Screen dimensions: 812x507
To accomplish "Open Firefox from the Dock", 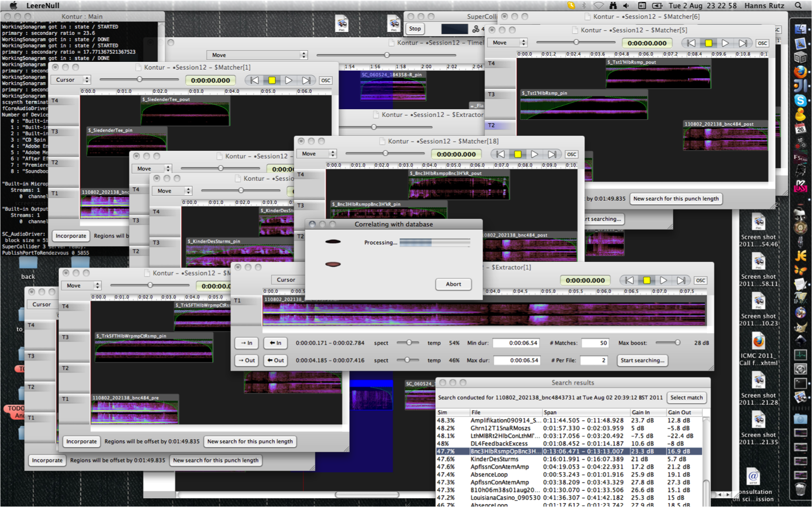I will [x=800, y=72].
